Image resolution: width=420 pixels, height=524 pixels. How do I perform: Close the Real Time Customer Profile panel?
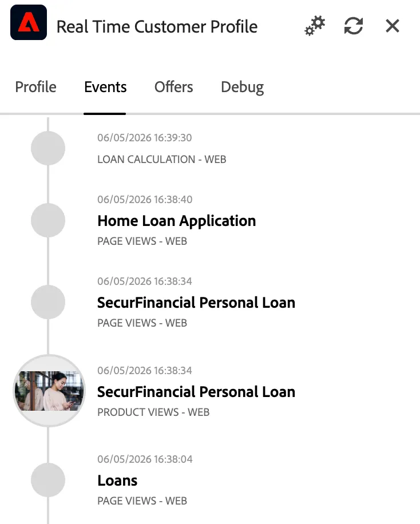392,26
